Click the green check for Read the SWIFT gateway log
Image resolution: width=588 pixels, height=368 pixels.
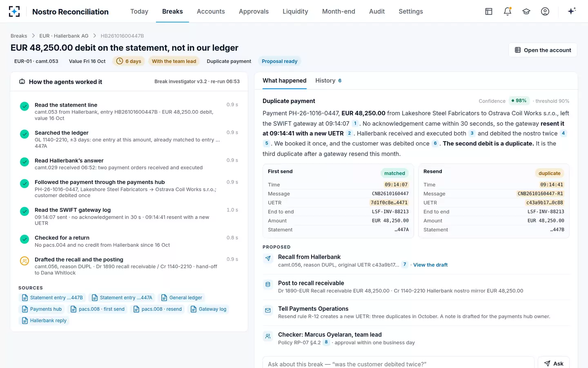click(x=24, y=211)
